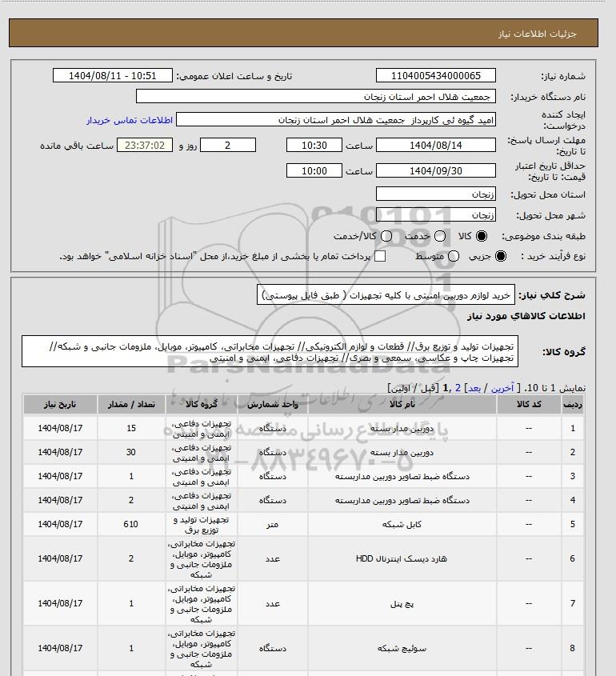Viewport: 616px width, 676px height.
Task: Click the تاریخ نیاز column header
Action: pyautogui.click(x=60, y=404)
